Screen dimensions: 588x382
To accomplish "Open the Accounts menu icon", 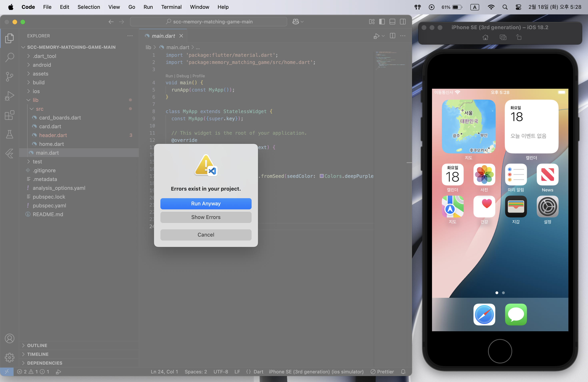I will 9,338.
